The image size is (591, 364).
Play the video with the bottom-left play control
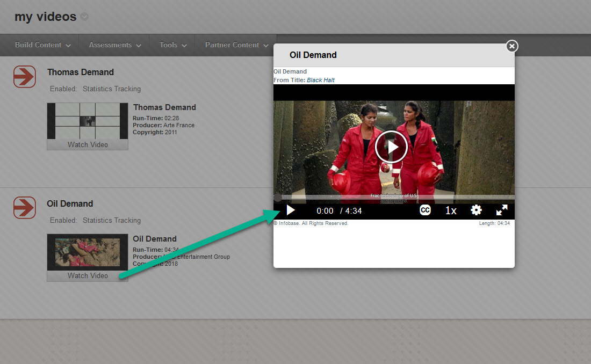click(x=291, y=210)
